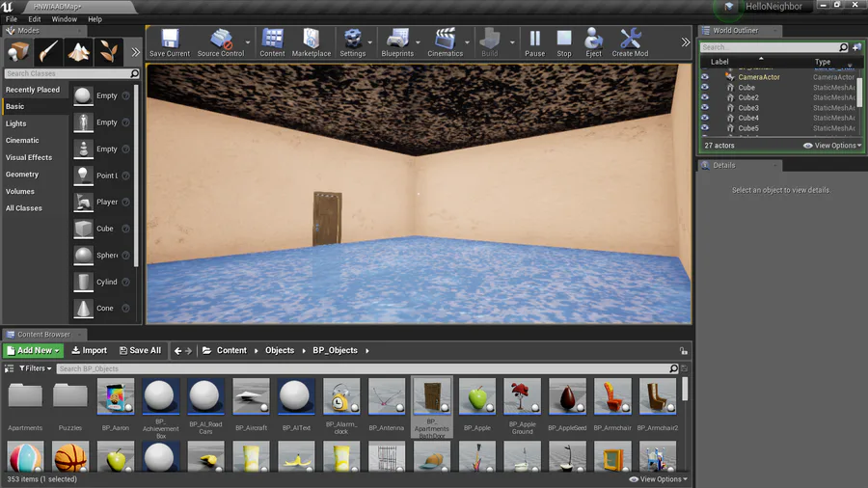Toggle visibility of Cube4 actor

[x=705, y=118]
